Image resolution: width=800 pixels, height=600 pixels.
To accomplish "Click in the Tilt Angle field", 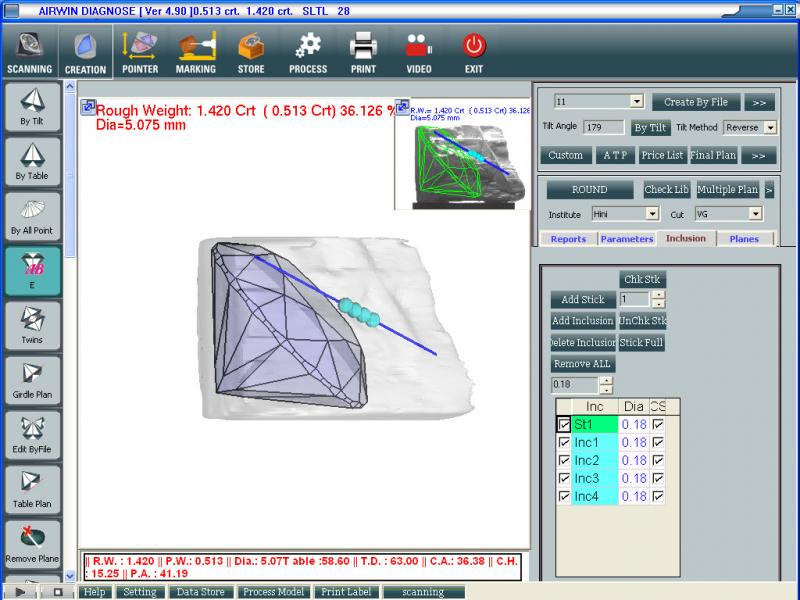I will (604, 128).
